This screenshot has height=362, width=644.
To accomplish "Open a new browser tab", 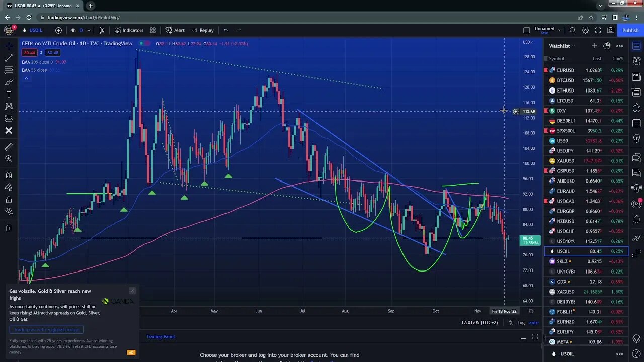I will [91, 6].
